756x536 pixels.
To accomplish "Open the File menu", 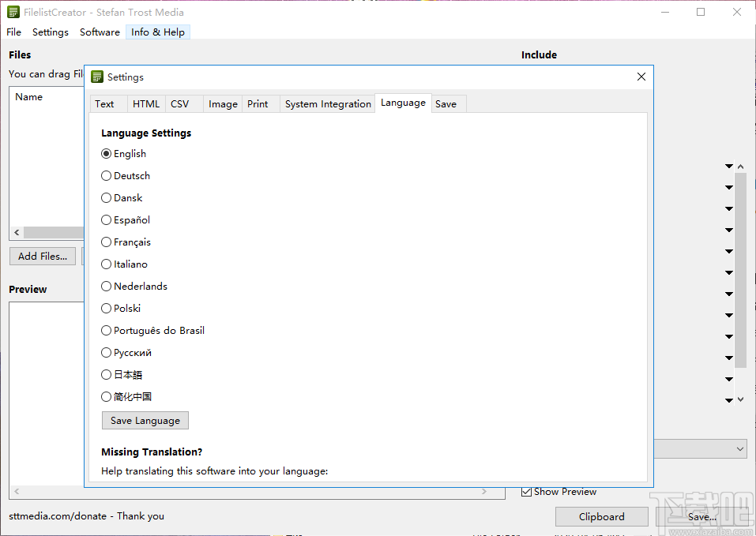I will 13,32.
